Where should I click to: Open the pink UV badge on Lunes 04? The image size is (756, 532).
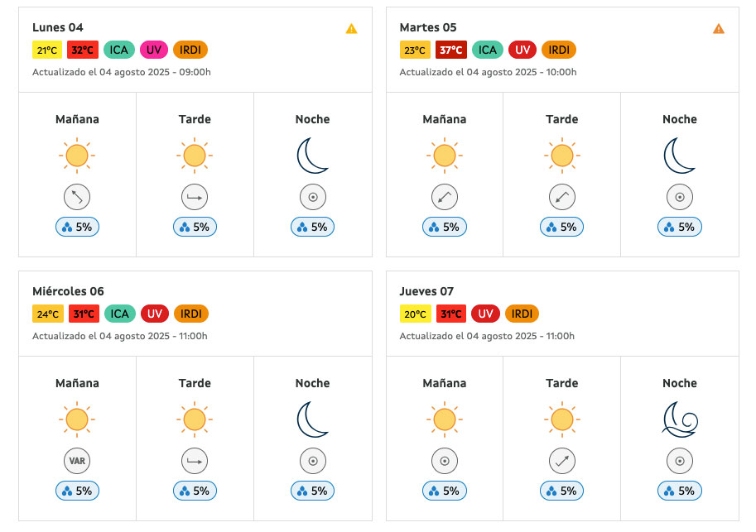point(154,50)
